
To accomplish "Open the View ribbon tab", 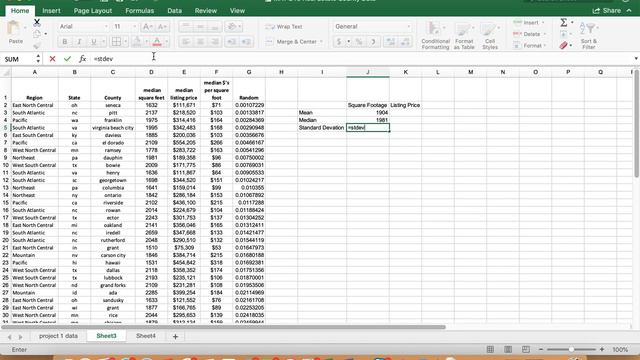I will 237,11.
